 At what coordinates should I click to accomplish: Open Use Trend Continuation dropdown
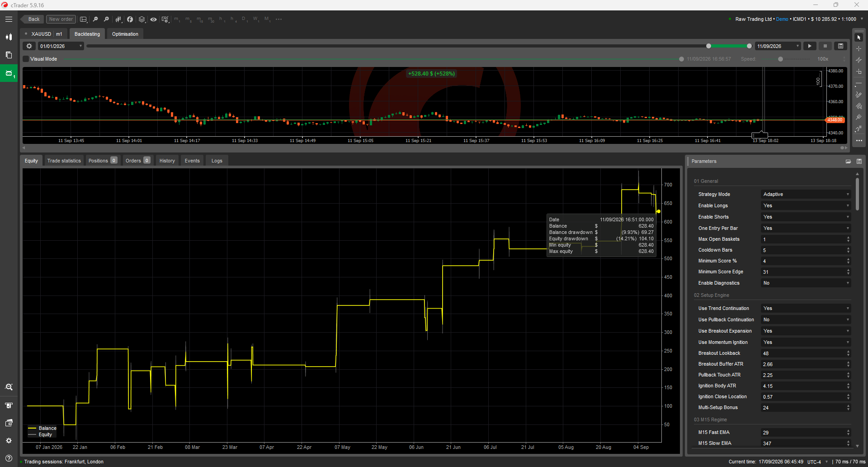806,309
